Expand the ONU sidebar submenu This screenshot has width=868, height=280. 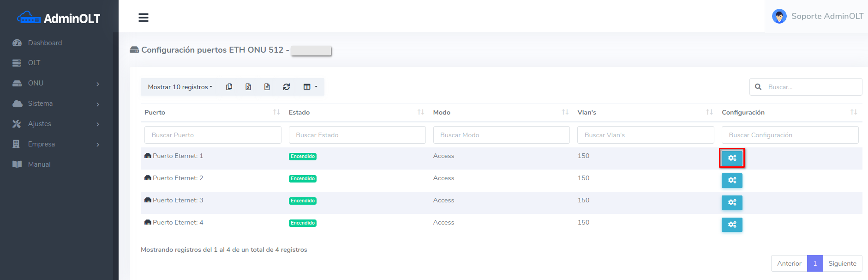point(56,83)
